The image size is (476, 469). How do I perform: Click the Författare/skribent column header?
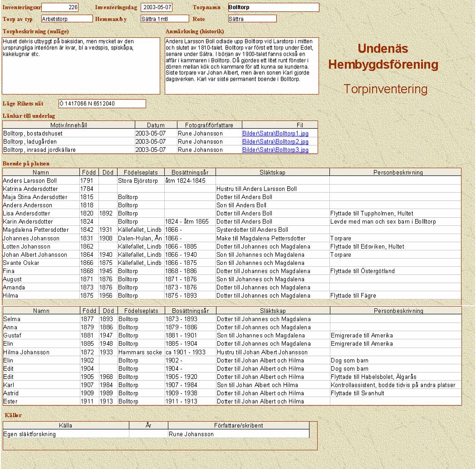[x=238, y=426]
